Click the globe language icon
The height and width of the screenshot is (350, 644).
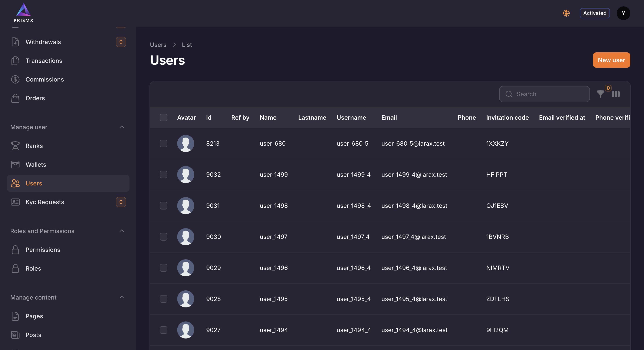click(566, 13)
